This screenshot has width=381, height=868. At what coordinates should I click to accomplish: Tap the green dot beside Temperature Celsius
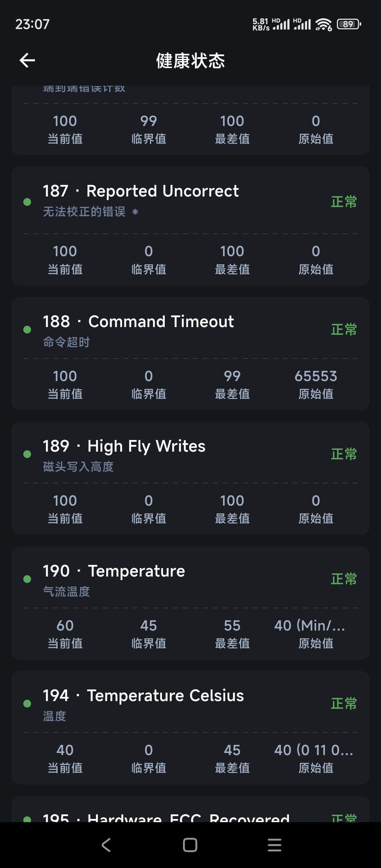(x=27, y=704)
